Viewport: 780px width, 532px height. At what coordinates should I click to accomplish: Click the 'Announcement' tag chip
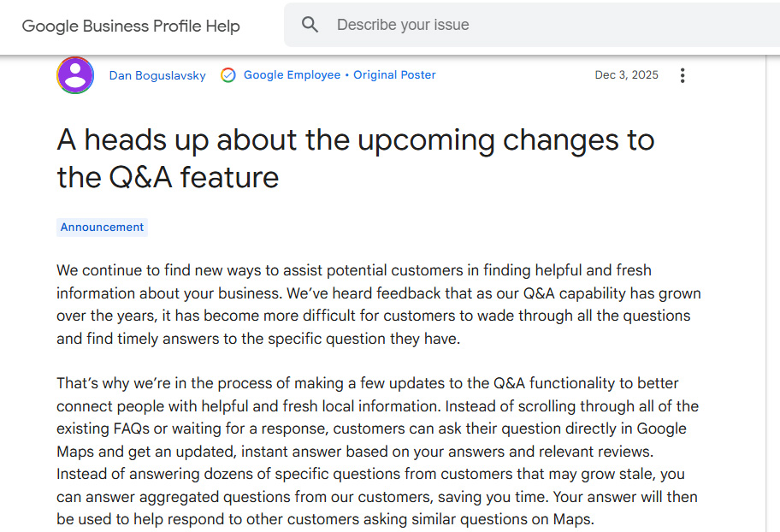point(102,228)
